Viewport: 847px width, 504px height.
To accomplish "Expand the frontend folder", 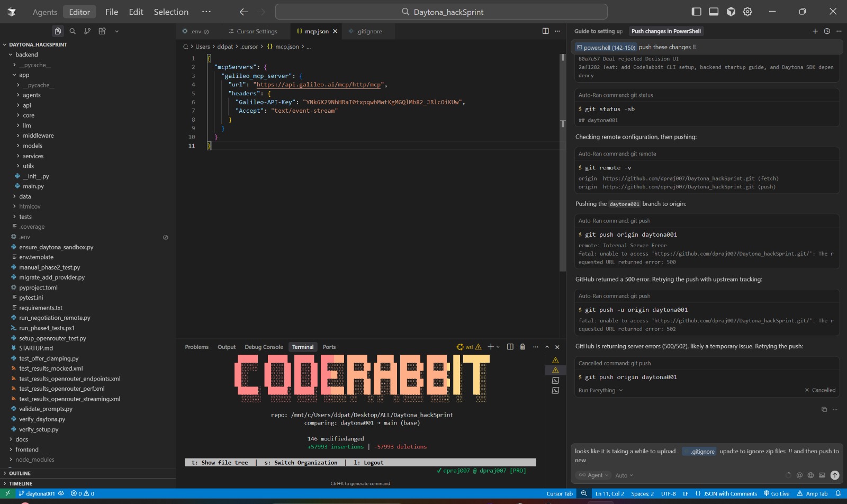I will pos(26,449).
